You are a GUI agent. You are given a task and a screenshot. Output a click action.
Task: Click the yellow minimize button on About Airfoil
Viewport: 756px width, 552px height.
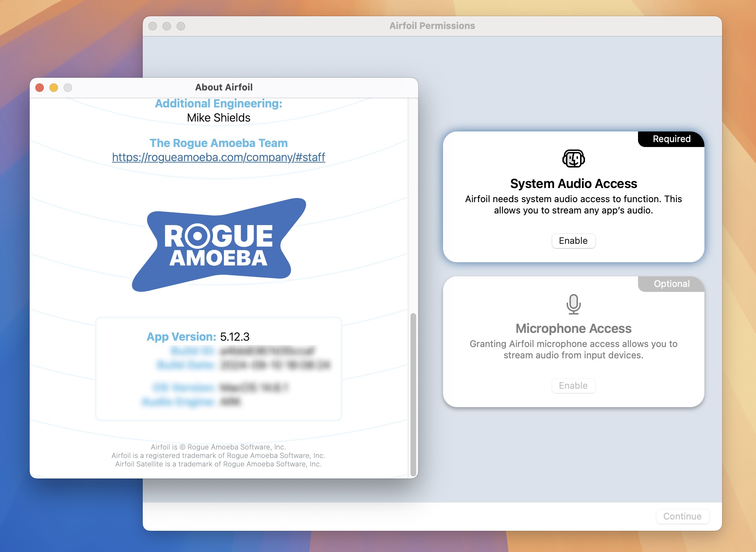(x=53, y=87)
